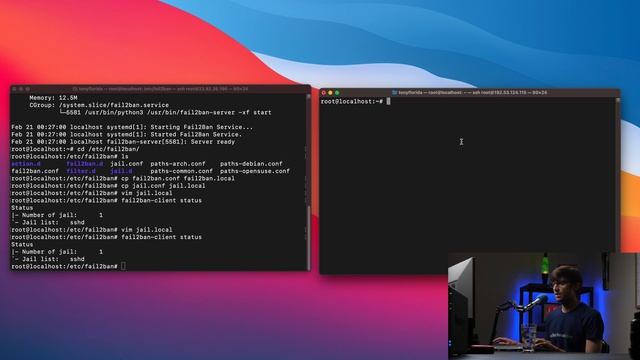Click the 'Server ready' log line
This screenshot has height=360, width=640.
[x=123, y=142]
